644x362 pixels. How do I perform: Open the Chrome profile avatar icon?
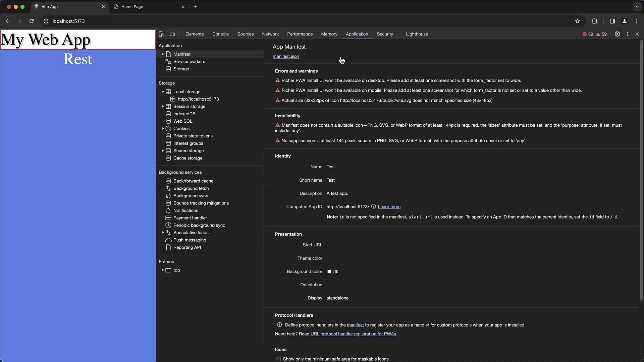(x=624, y=21)
